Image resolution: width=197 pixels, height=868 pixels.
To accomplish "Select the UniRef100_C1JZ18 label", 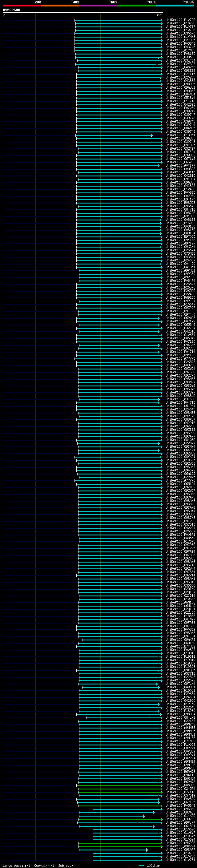I will click(180, 101).
